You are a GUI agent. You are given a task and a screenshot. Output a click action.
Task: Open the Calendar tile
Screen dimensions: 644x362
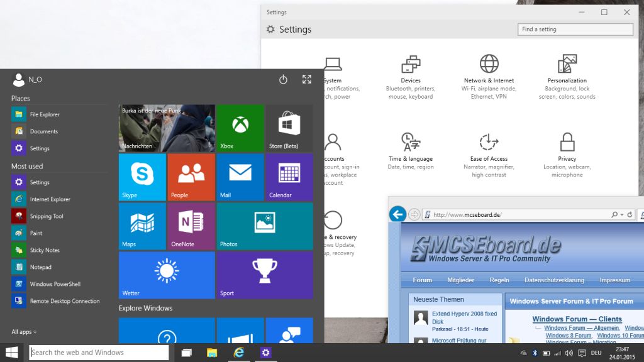pyautogui.click(x=289, y=177)
